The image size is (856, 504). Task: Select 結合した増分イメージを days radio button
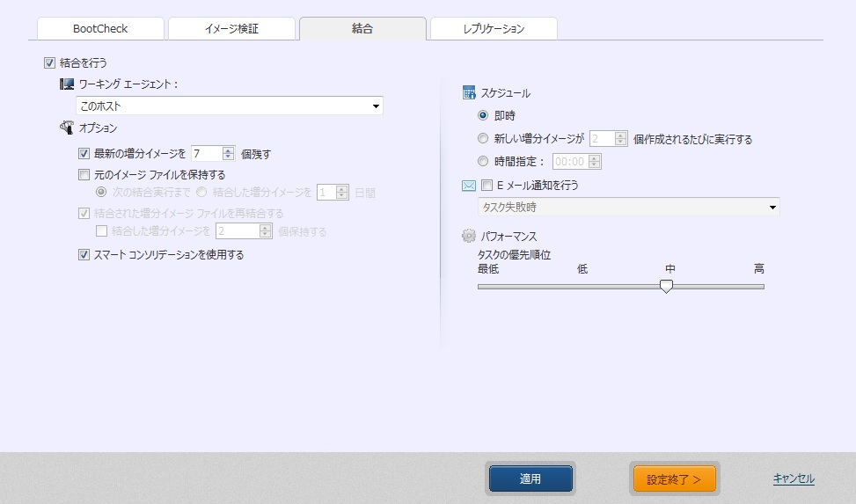click(201, 193)
